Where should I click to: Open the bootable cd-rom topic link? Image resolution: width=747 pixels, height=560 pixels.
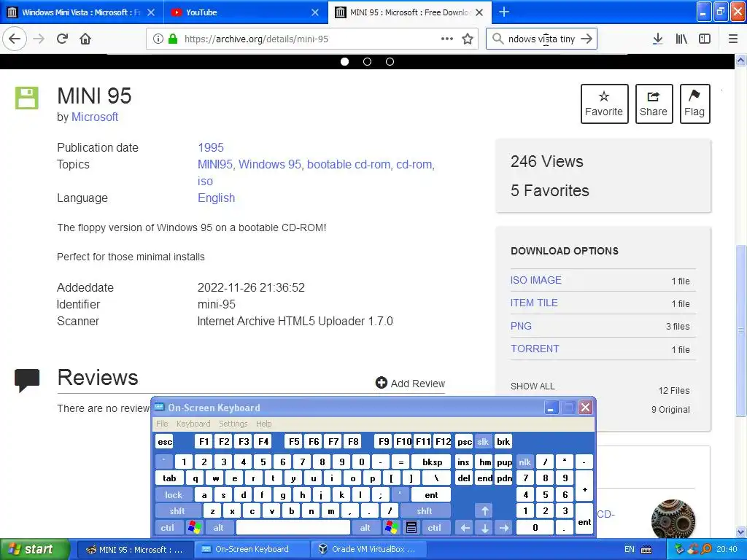pyautogui.click(x=348, y=164)
